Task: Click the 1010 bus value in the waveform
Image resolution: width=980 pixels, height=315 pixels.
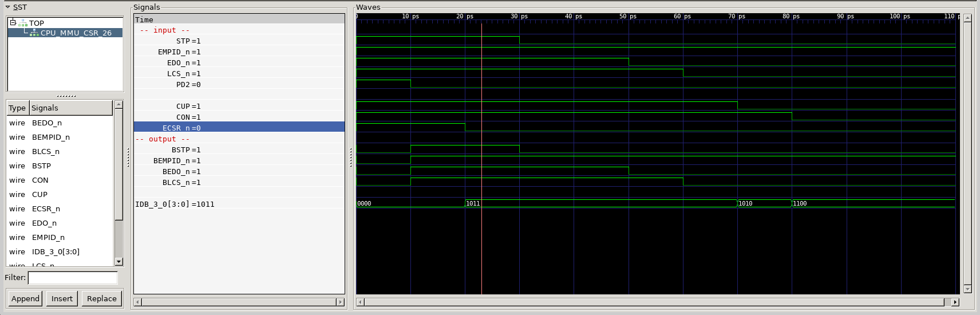Action: coord(745,204)
